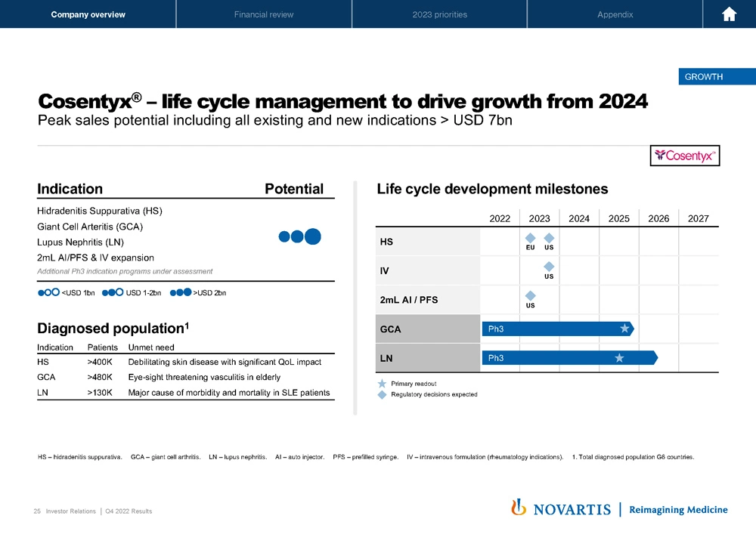Expand the GCA row in the milestones table
The height and width of the screenshot is (534, 756).
point(392,328)
